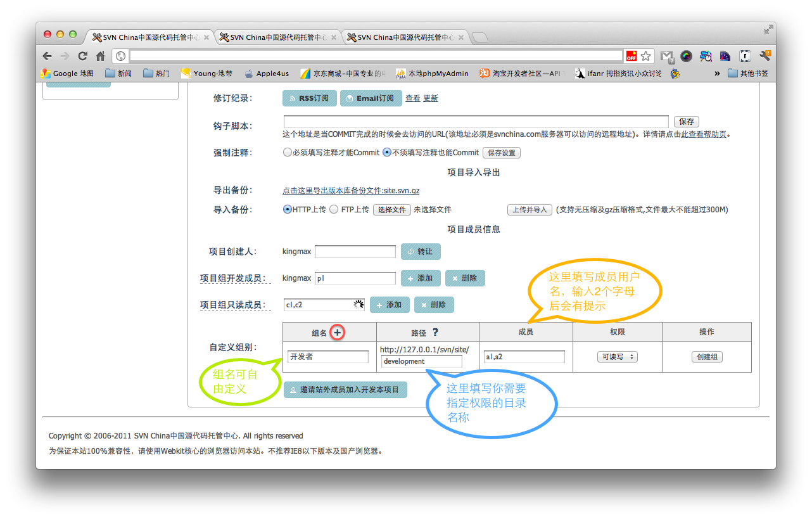
Task: Select the FTP上传 radio button
Action: [334, 209]
